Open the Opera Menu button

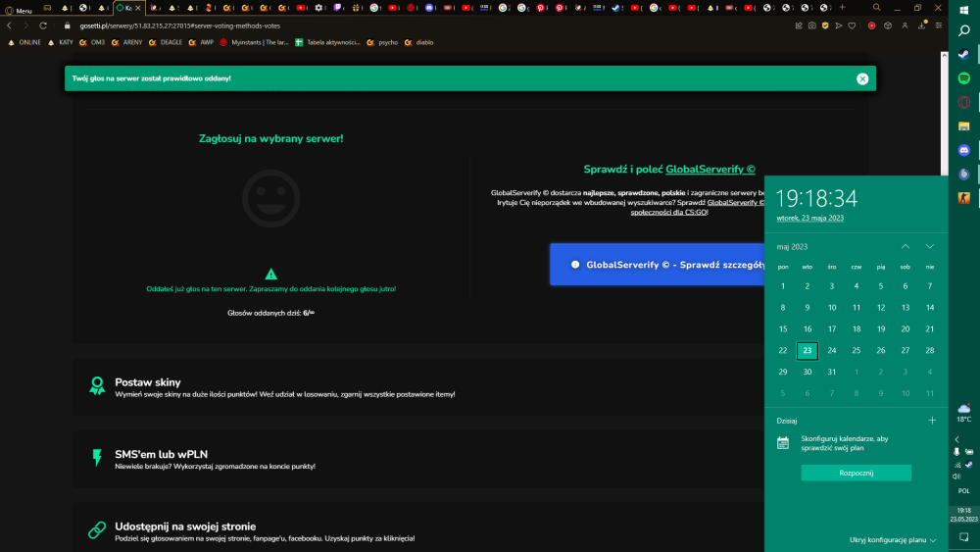coord(18,10)
